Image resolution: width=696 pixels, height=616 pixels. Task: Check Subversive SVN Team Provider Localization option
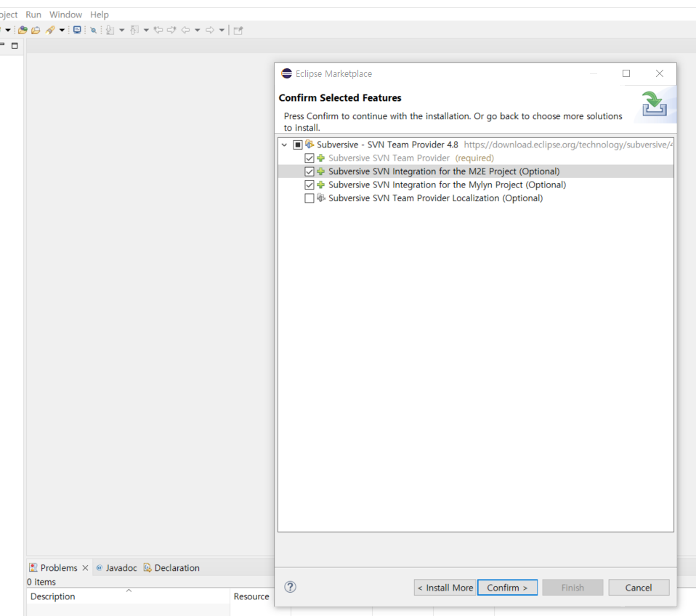309,198
